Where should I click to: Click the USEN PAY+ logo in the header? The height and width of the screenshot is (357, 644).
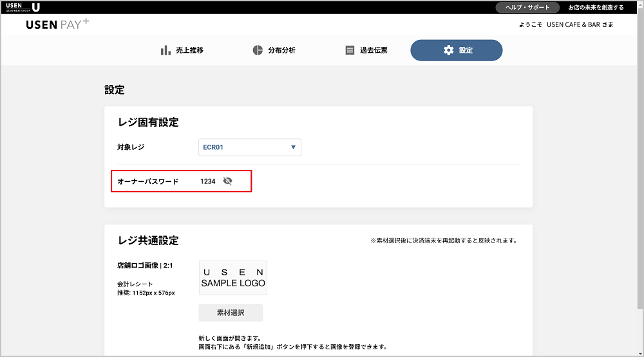click(x=58, y=24)
